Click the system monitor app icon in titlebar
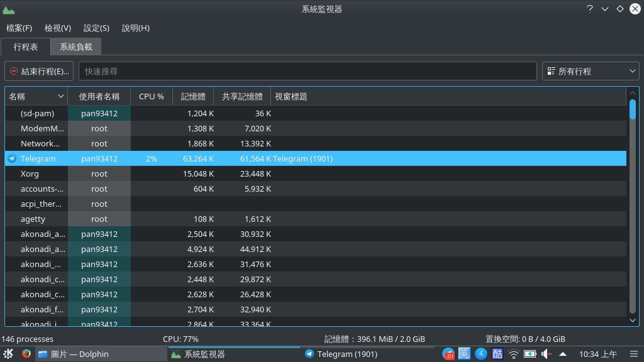Viewport: 644px width, 362px height. [x=9, y=9]
